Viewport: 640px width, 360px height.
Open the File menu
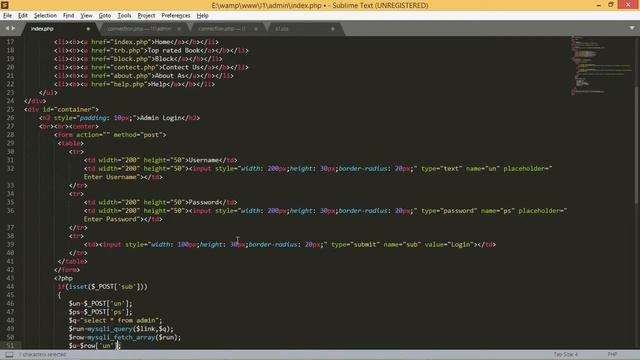click(x=7, y=16)
